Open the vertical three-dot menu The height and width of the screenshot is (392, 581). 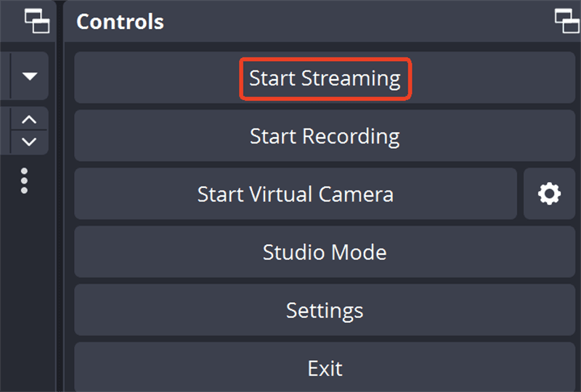click(x=25, y=181)
